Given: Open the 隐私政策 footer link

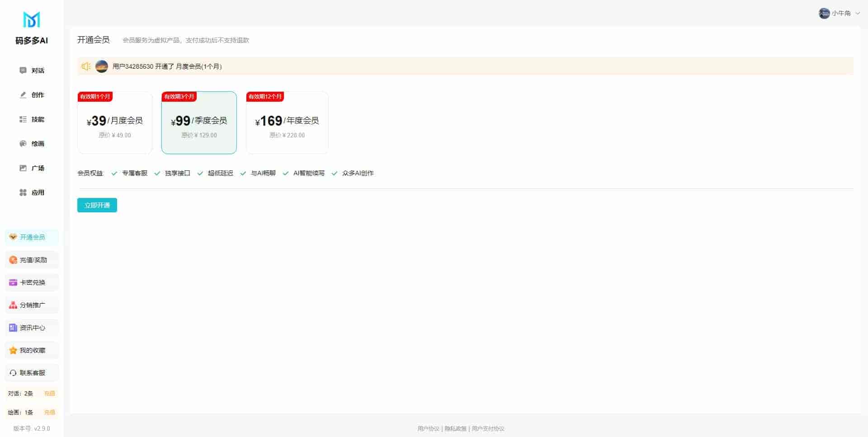Looking at the screenshot, I should (455, 428).
